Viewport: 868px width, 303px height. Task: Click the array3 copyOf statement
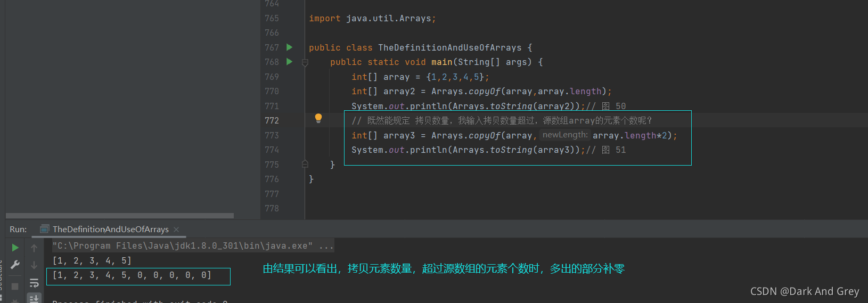coord(514,136)
